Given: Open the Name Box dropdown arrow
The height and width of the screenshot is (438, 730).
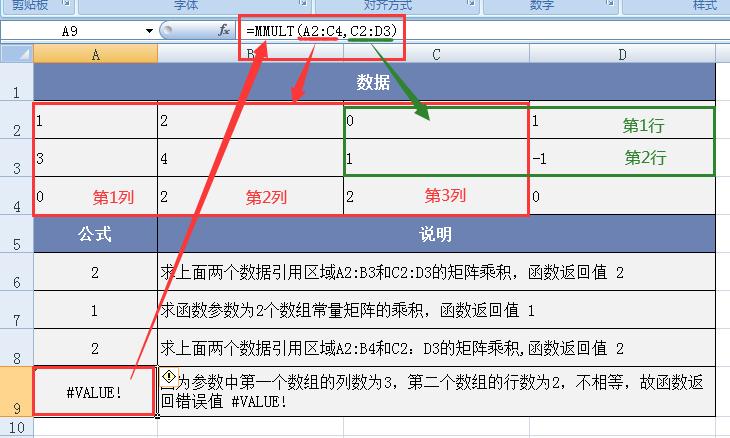Looking at the screenshot, I should pos(149,31).
